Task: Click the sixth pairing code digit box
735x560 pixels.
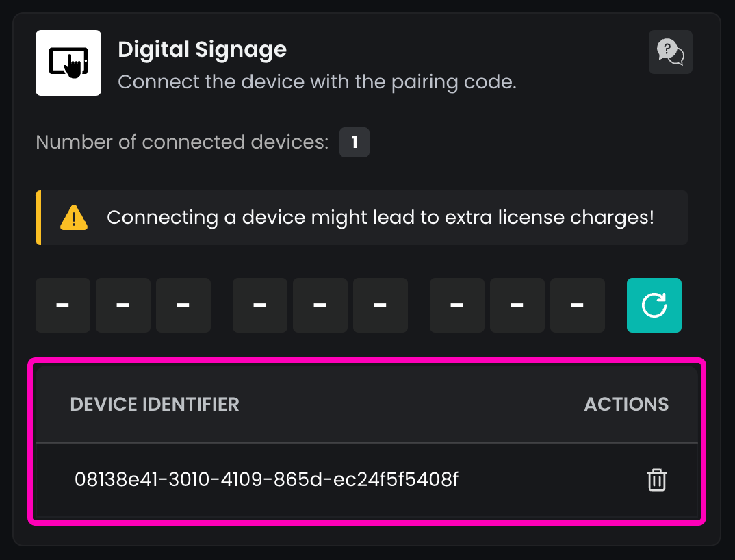Action: pos(381,305)
